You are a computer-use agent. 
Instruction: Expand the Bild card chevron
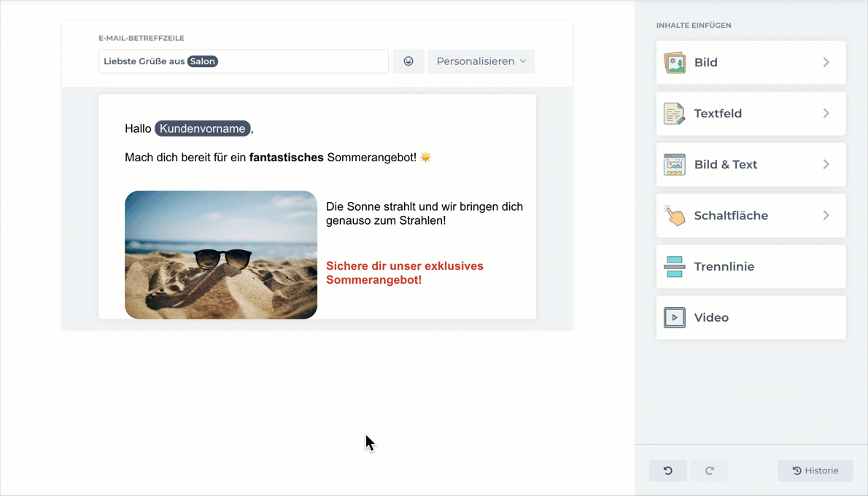coord(826,63)
